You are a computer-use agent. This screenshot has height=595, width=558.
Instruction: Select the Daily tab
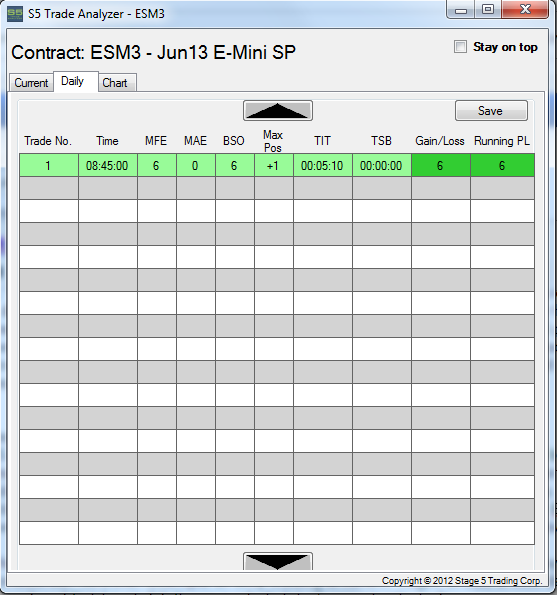[x=76, y=81]
